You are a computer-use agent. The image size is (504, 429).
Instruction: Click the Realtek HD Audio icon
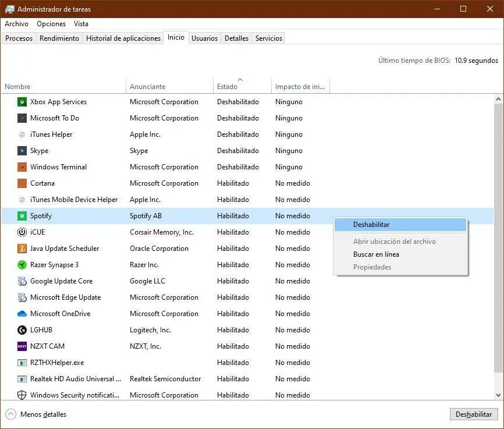click(22, 379)
